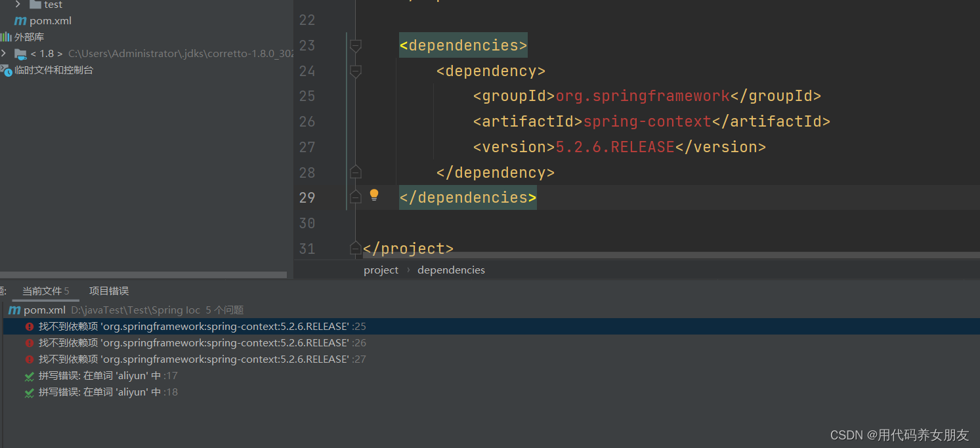Click the opening dependency tag on line 24
The image size is (980, 448).
(x=491, y=71)
